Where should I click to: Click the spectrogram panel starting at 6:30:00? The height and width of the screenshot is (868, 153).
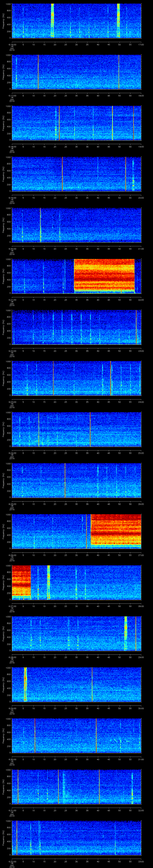click(77, 736)
